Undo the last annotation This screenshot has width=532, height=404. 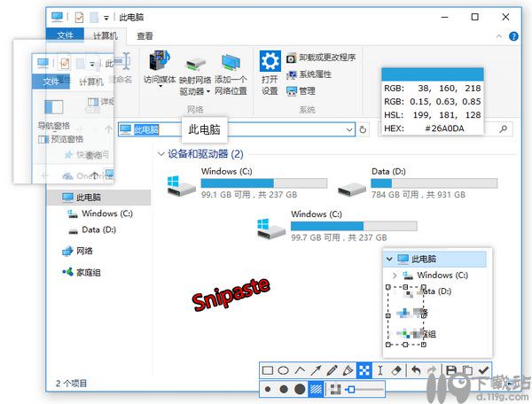tap(416, 370)
